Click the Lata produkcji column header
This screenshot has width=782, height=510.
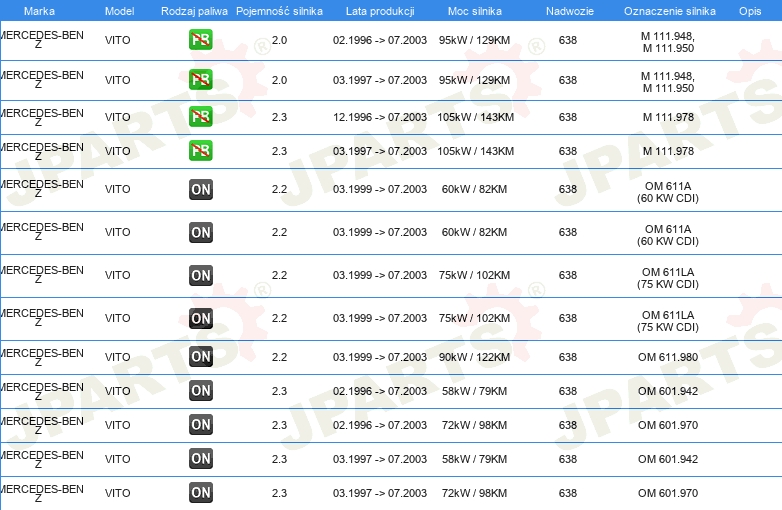[380, 11]
